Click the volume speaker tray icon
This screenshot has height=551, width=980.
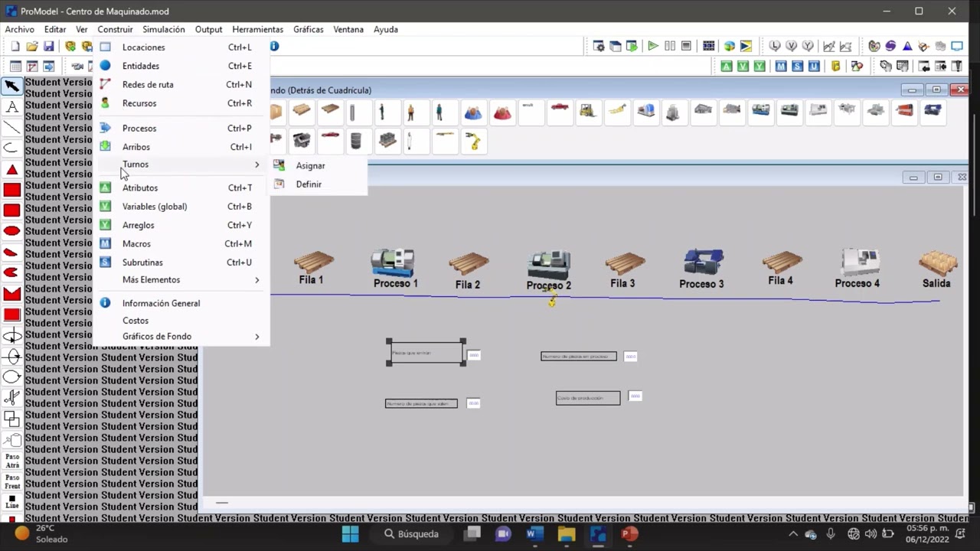pos(871,533)
